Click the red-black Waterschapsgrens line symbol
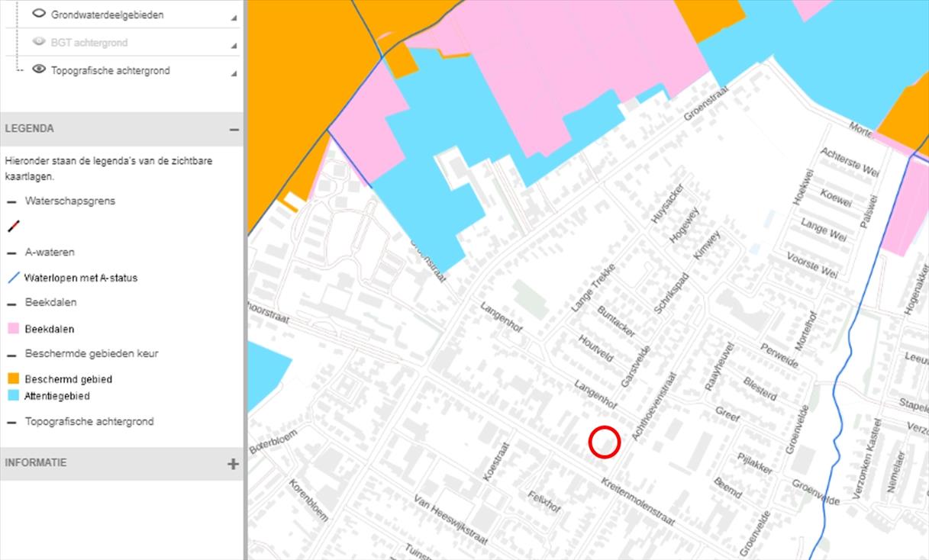The width and height of the screenshot is (929, 560). click(13, 227)
